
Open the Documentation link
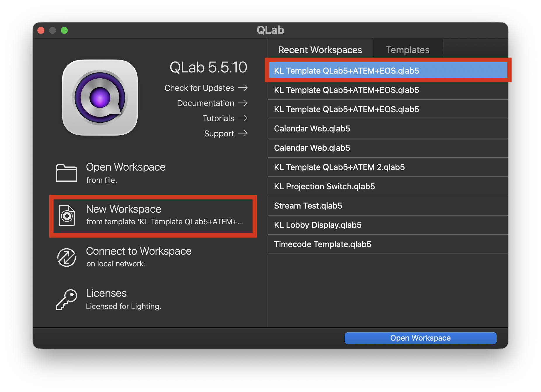[212, 103]
